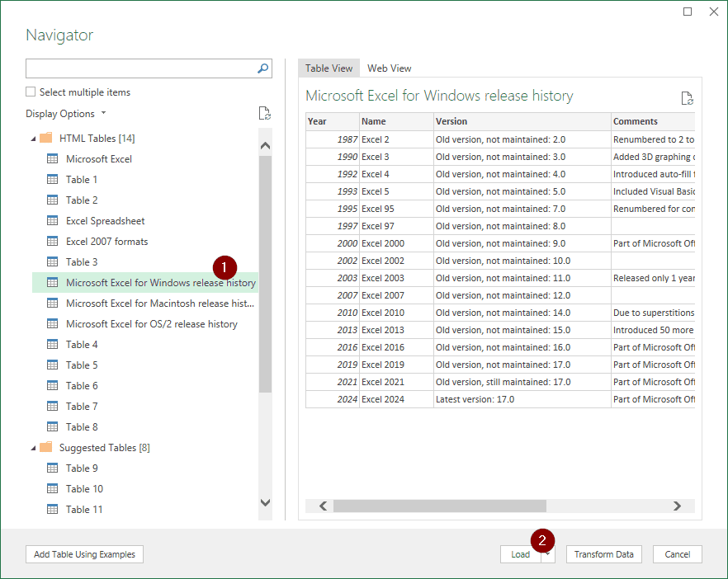Select the Microsoft Excel table icon
This screenshot has width=728, height=579.
click(53, 158)
